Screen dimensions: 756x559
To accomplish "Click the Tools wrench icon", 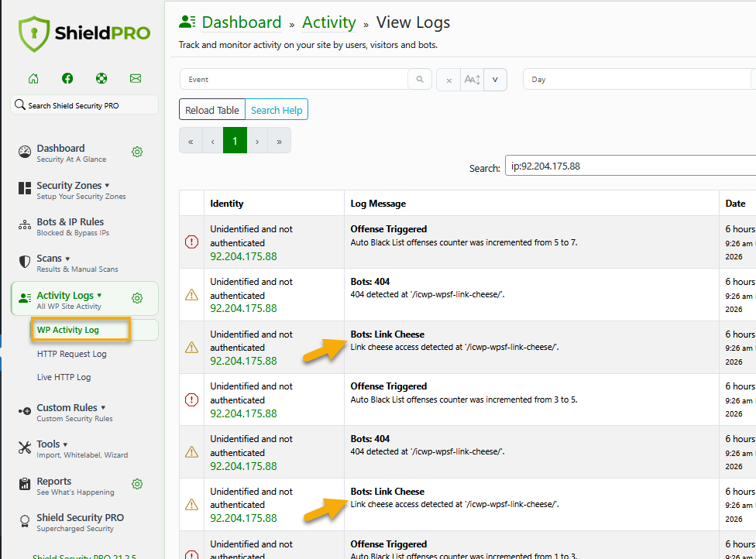I will (25, 448).
